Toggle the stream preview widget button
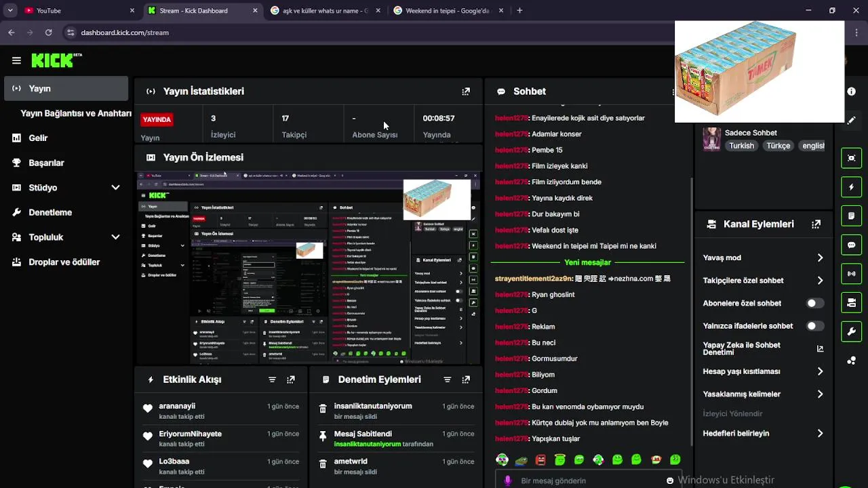 (851, 158)
